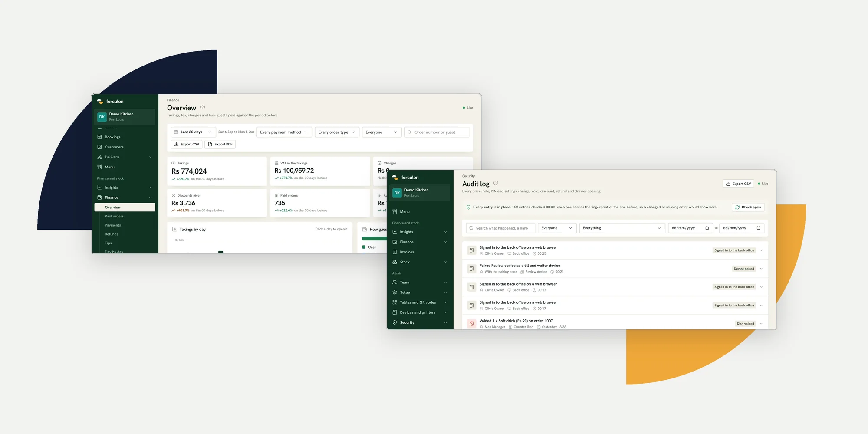This screenshot has width=868, height=434.
Task: Open the Everything filter dropdown
Action: click(622, 228)
